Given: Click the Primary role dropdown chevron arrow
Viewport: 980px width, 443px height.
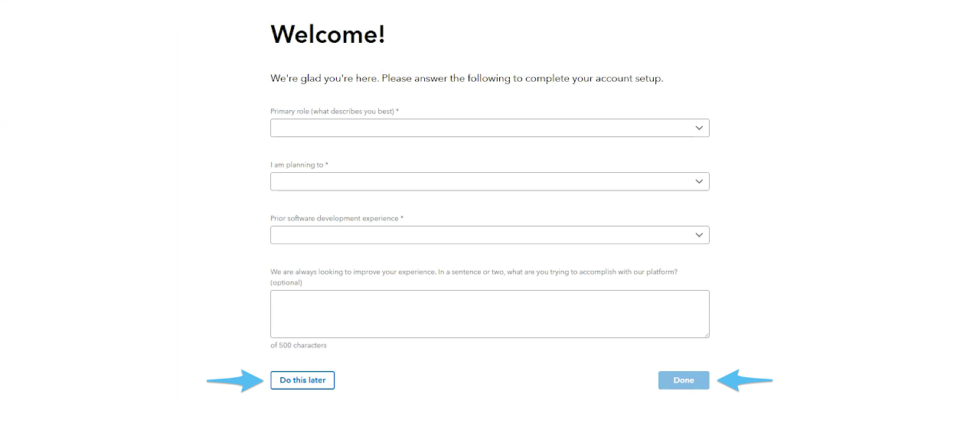Looking at the screenshot, I should point(699,128).
